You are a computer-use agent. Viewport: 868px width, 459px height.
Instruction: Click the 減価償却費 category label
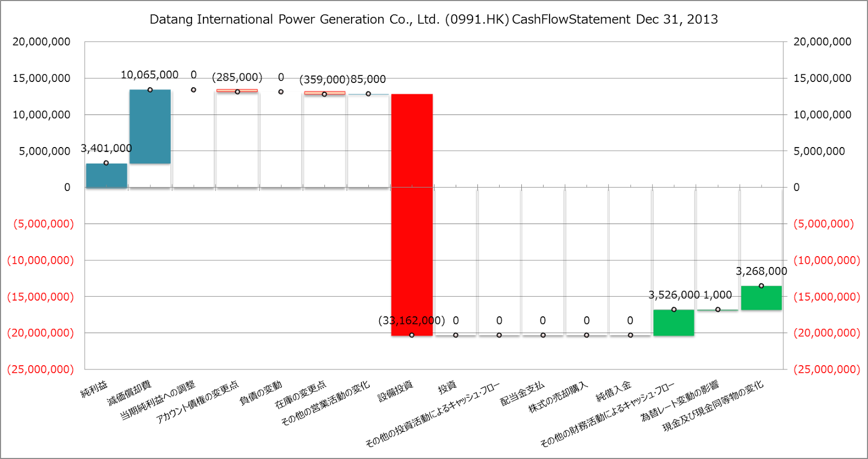click(x=129, y=393)
